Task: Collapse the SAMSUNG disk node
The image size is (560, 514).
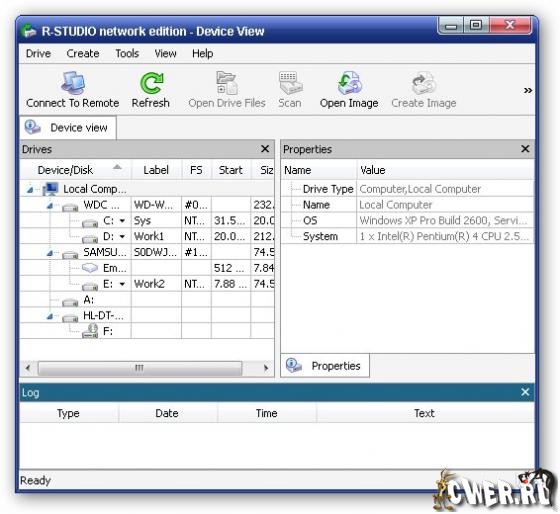Action: point(50,253)
